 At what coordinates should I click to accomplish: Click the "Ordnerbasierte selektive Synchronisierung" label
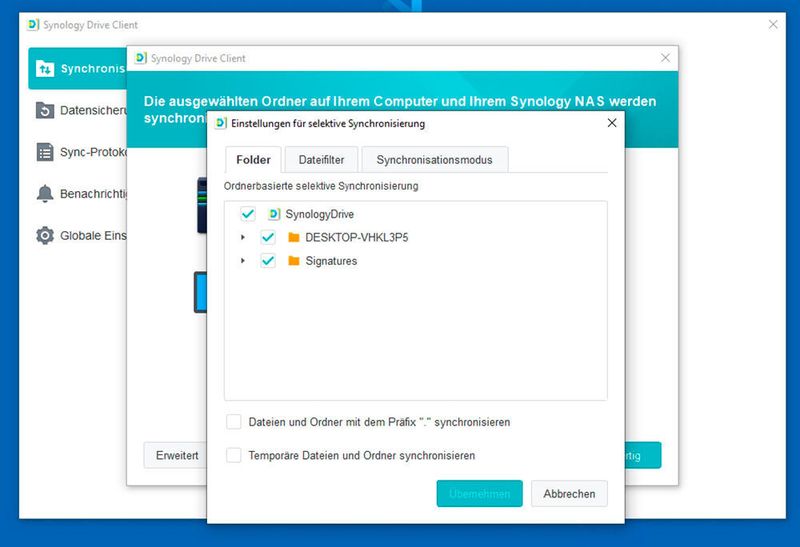pos(321,186)
